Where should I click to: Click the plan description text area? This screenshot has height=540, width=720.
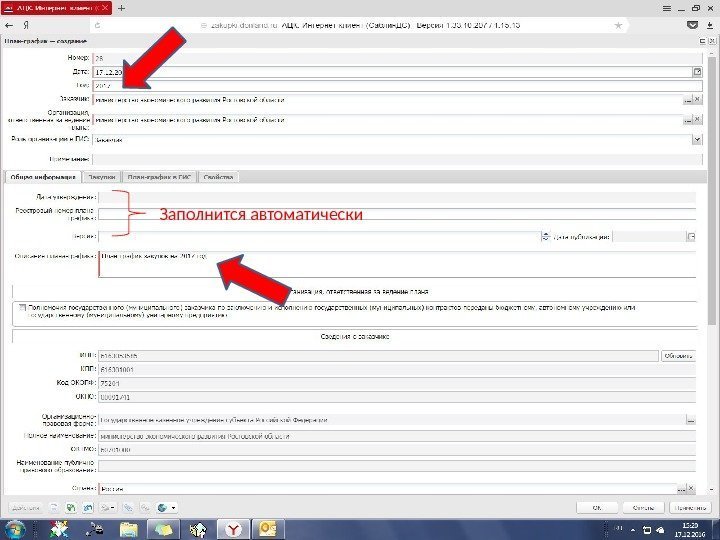click(397, 264)
